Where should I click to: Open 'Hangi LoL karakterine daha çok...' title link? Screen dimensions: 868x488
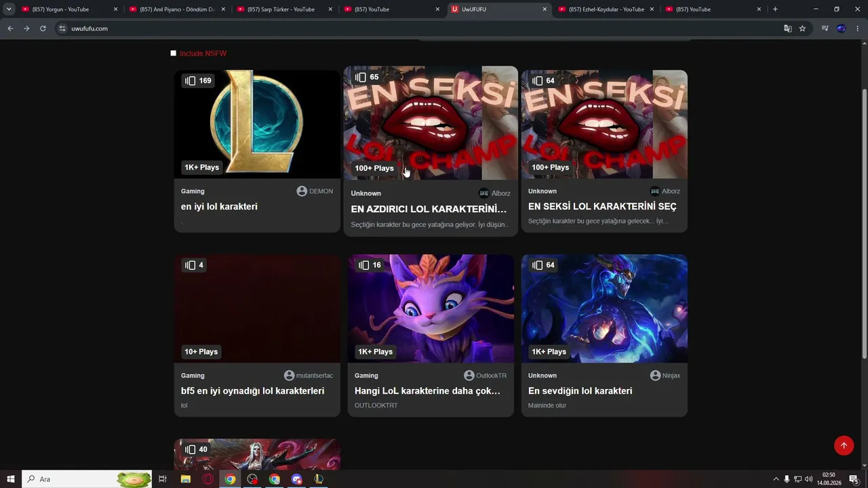click(x=427, y=391)
